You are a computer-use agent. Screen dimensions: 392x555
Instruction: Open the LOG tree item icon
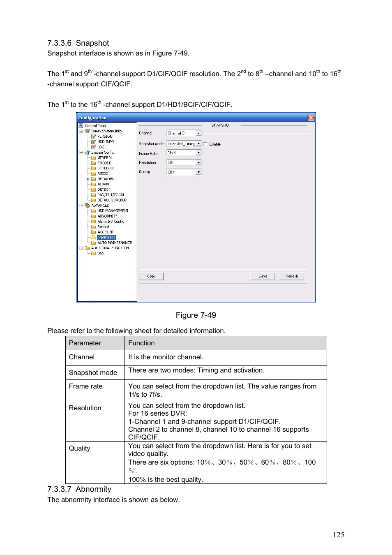pyautogui.click(x=93, y=147)
